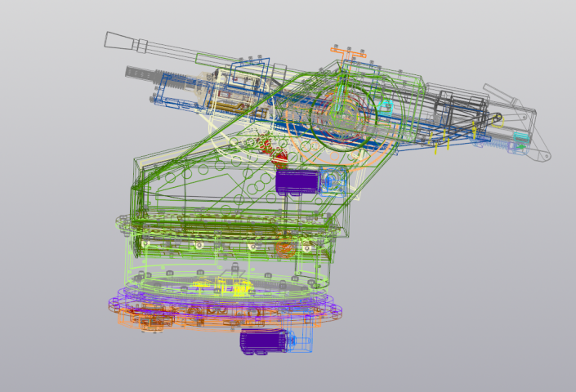Select the cyan block at the rear end
Viewport: 576px width, 392px height.
click(521, 138)
